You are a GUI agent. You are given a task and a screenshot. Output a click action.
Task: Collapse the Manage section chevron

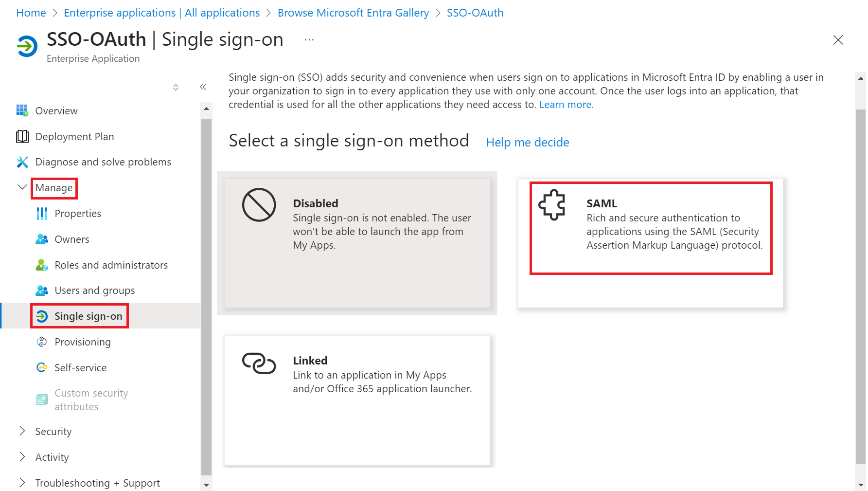point(22,187)
